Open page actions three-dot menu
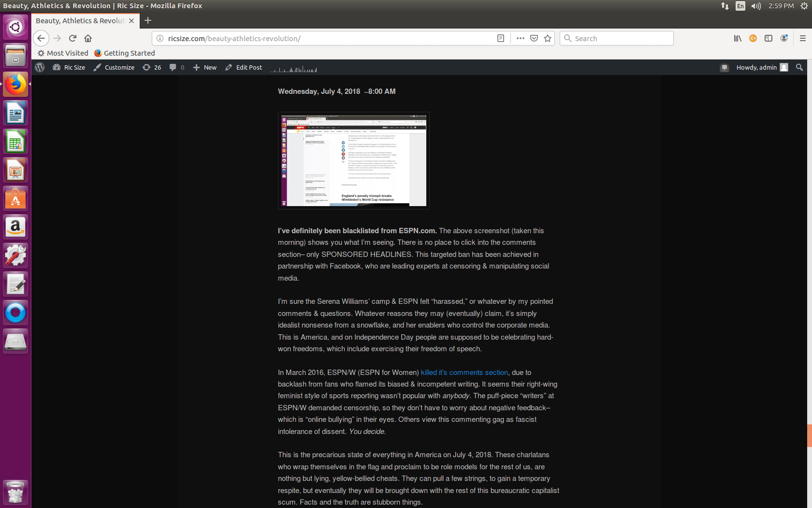The height and width of the screenshot is (508, 812). pos(520,38)
